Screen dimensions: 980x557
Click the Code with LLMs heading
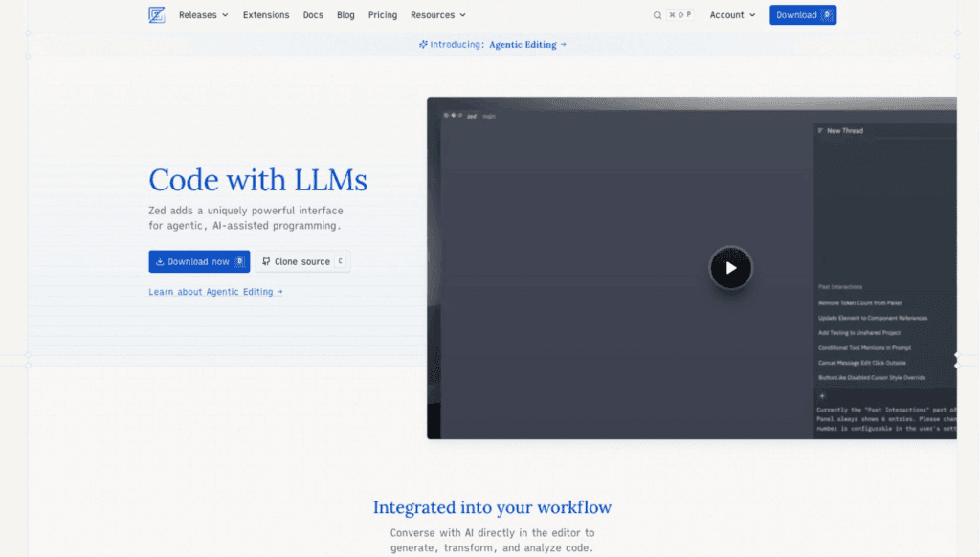coord(257,180)
